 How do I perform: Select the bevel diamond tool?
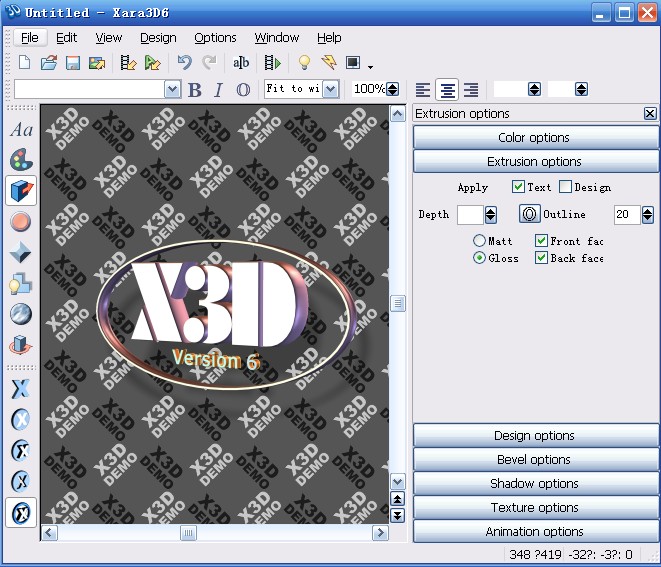point(20,253)
